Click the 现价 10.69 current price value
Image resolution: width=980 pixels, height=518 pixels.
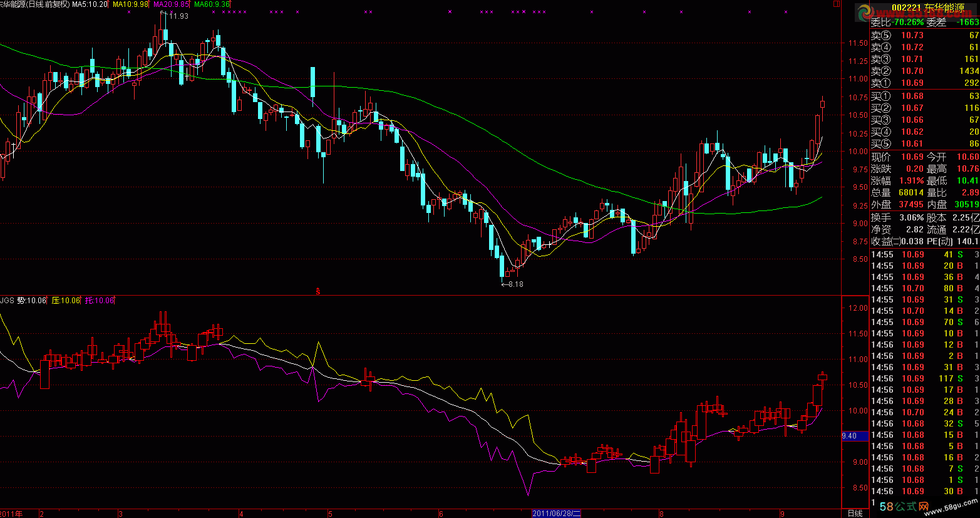point(912,157)
